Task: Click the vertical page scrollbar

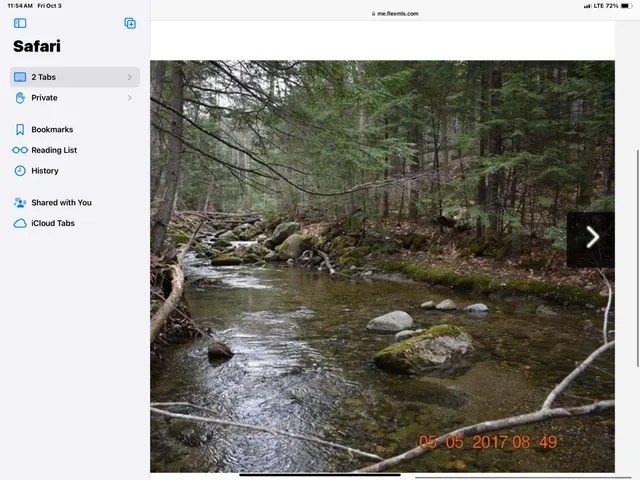Action: pos(638,258)
